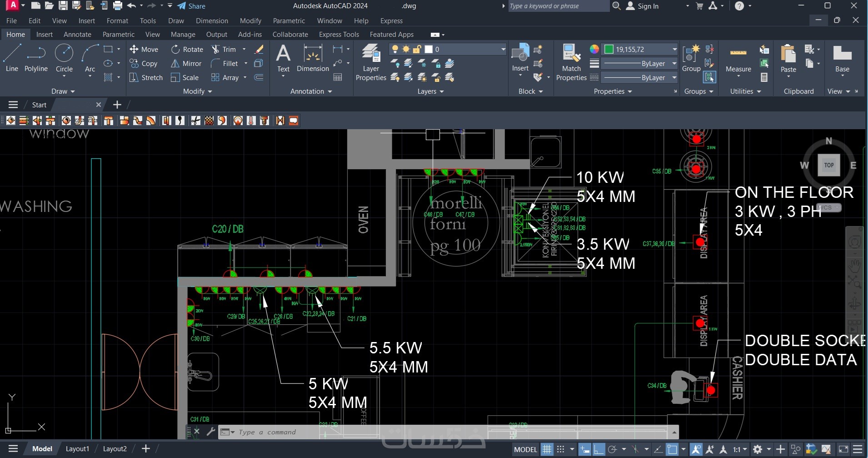The image size is (868, 458).
Task: Activate the Trim tool
Action: [x=224, y=49]
